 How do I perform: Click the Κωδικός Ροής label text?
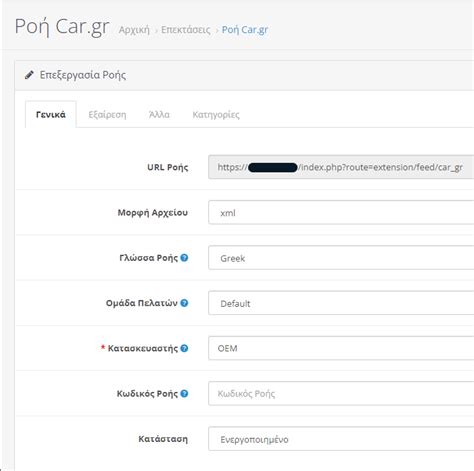(x=147, y=394)
